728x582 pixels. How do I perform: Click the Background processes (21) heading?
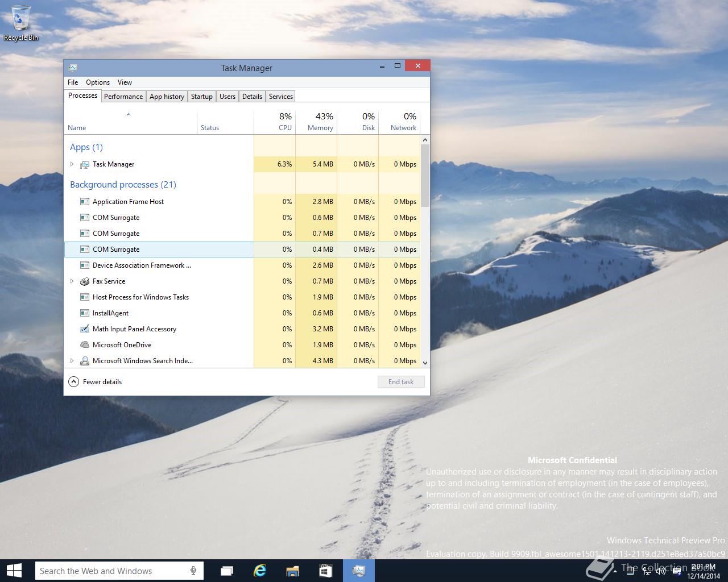tap(123, 185)
